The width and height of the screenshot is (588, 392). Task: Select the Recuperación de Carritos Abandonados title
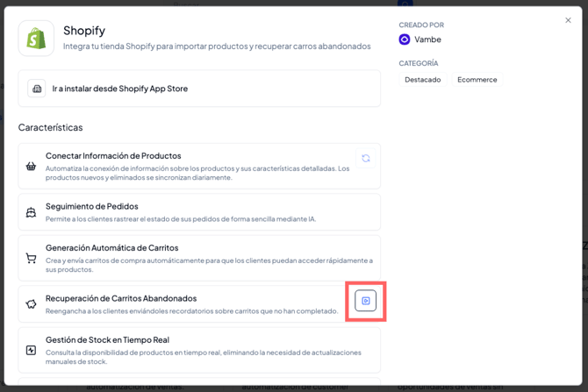point(121,298)
